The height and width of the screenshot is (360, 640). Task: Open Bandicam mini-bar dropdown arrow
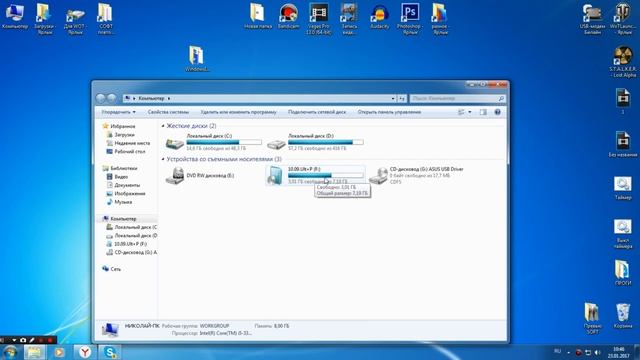[x=14, y=340]
